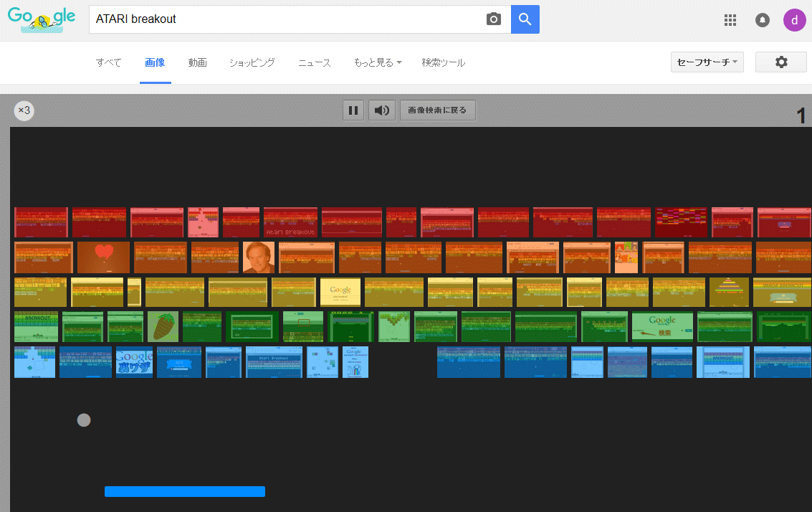Click the ×3 lives indicator
The height and width of the screenshot is (512, 812).
[24, 110]
